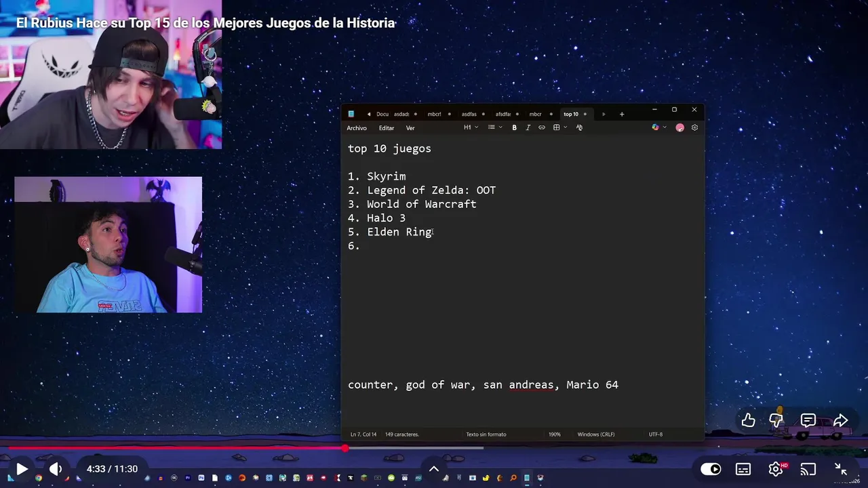Switch to the Docu tab
The height and width of the screenshot is (488, 868).
[x=382, y=114]
